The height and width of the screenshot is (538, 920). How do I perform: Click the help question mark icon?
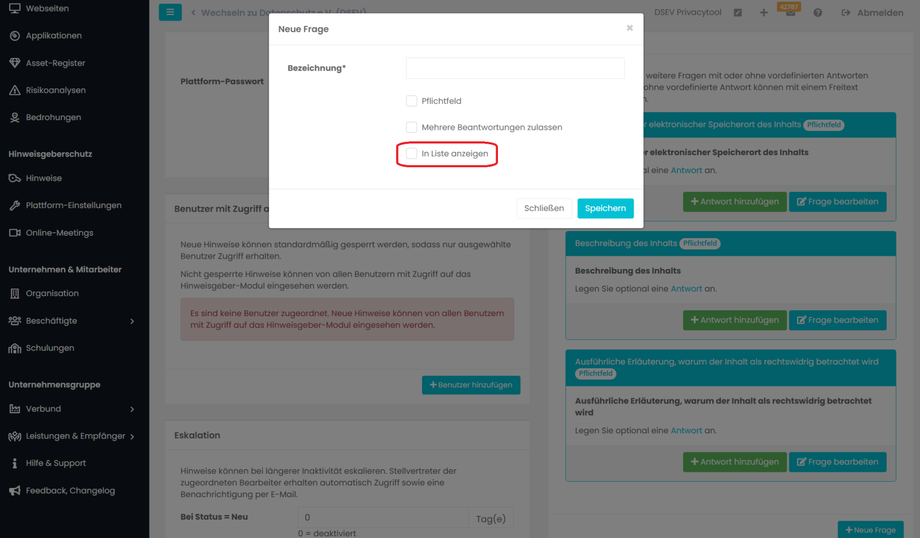(x=817, y=13)
